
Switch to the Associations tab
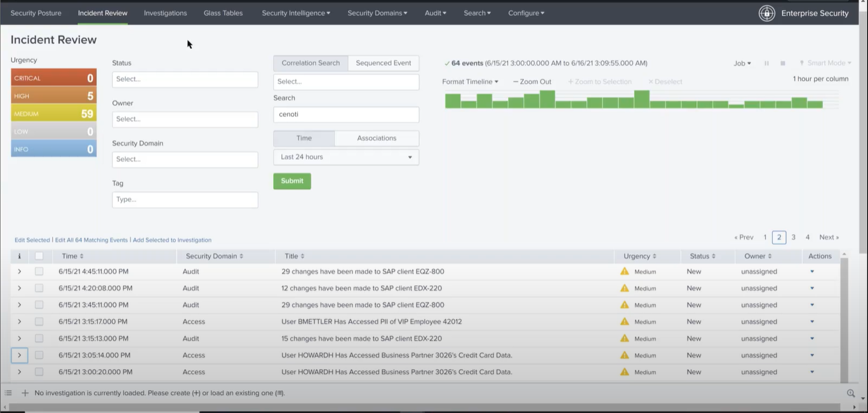(x=377, y=138)
